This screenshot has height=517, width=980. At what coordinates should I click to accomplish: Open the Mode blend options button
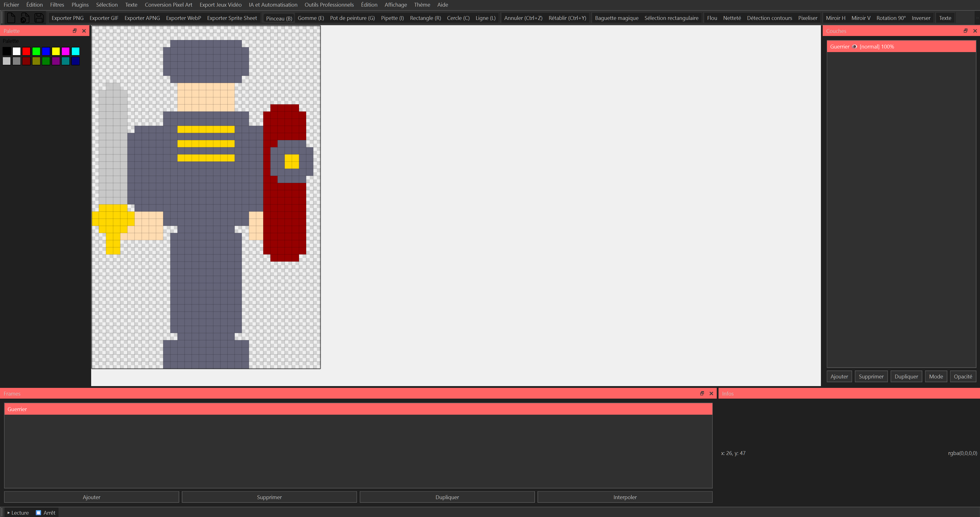pos(936,376)
